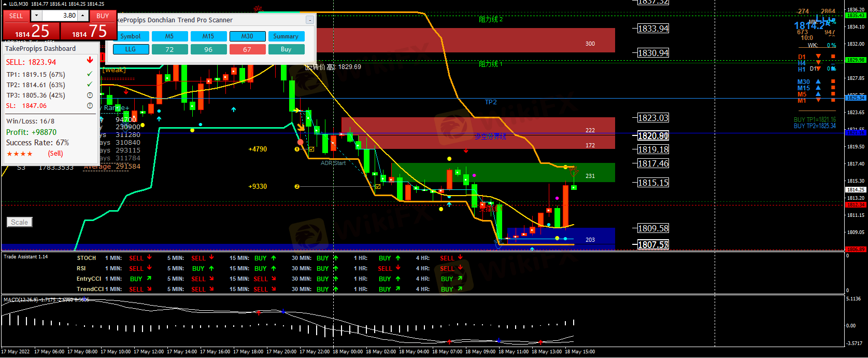The image size is (868, 358).
Task: Click the red SELL down-arrow in TakePropips Dashboard
Action: [90, 61]
